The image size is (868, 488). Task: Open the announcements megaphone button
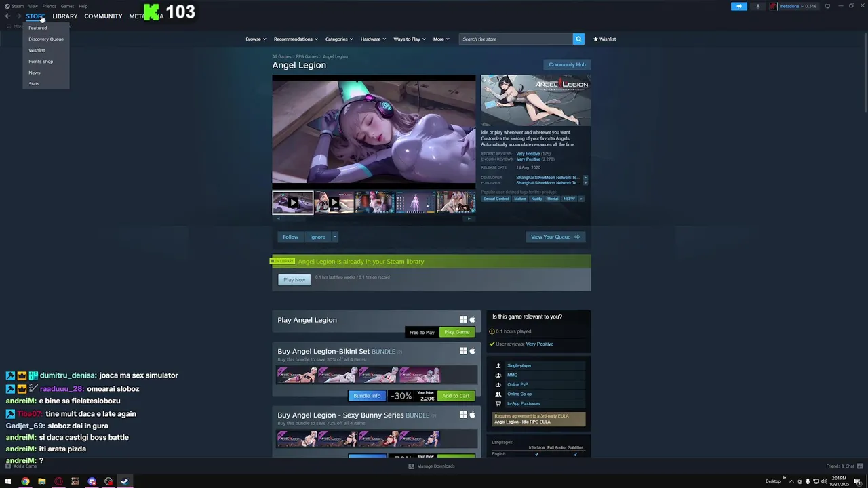(x=739, y=6)
